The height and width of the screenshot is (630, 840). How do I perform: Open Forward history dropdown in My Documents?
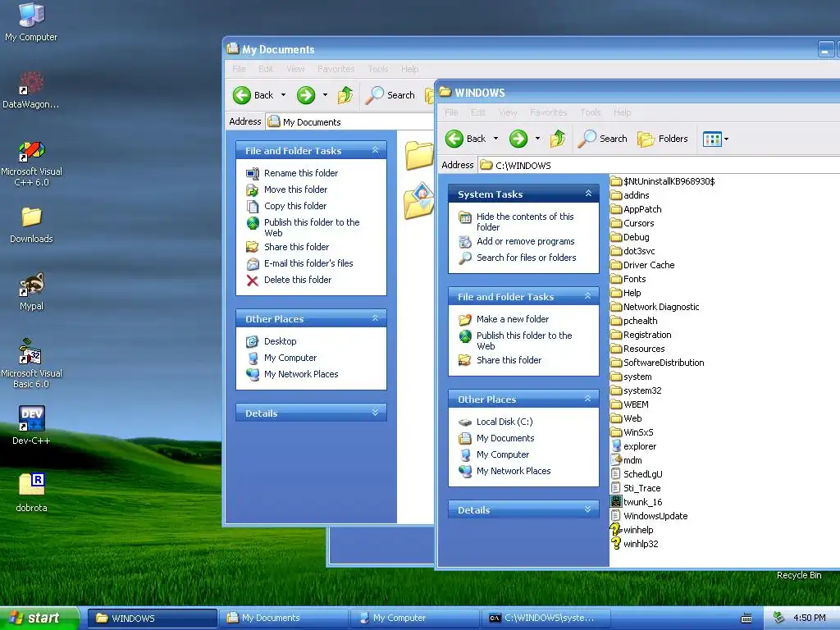point(325,95)
